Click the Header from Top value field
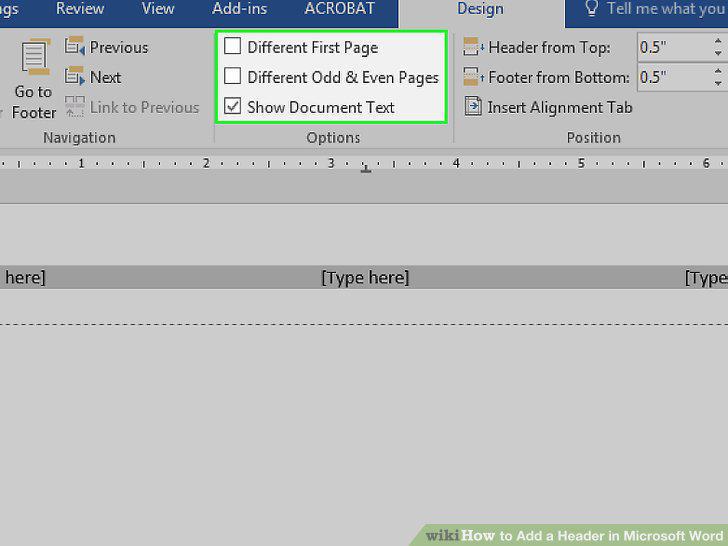The width and height of the screenshot is (728, 546). point(674,47)
